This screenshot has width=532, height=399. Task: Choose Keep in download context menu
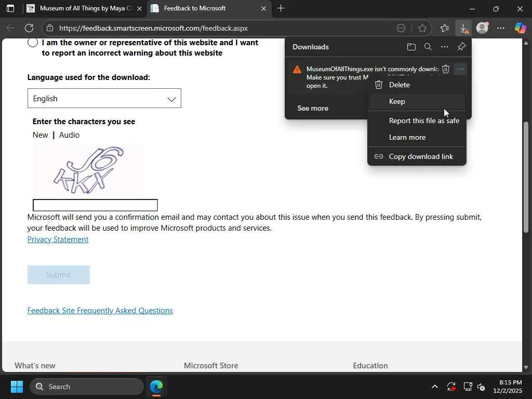(417, 101)
